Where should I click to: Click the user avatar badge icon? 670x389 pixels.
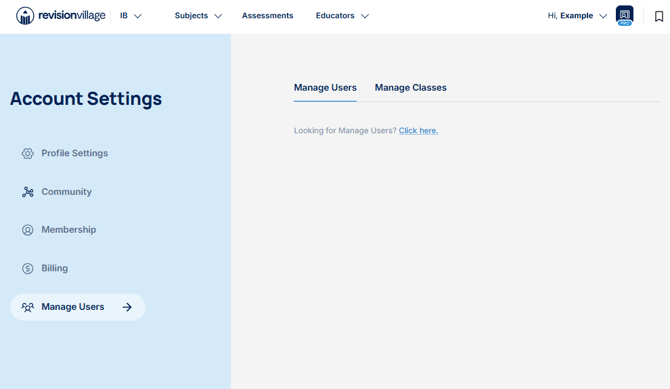point(624,15)
